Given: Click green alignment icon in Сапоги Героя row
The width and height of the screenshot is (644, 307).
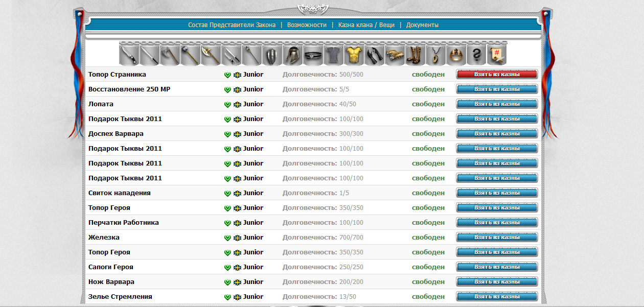Looking at the screenshot, I should point(227,267).
